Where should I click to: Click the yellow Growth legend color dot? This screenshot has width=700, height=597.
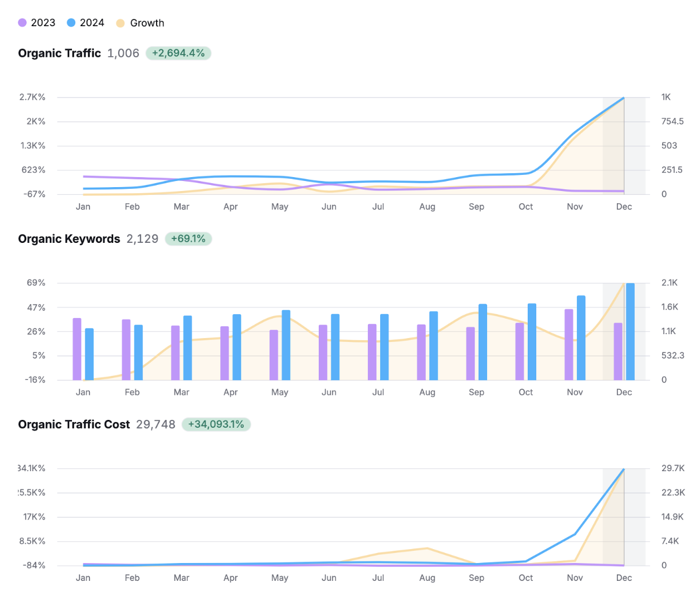[120, 23]
